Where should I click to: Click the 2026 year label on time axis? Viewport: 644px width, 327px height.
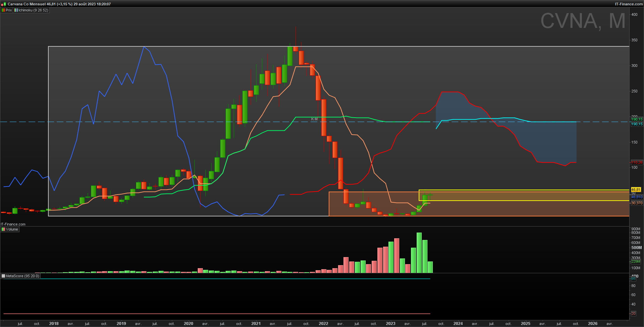tap(593, 324)
